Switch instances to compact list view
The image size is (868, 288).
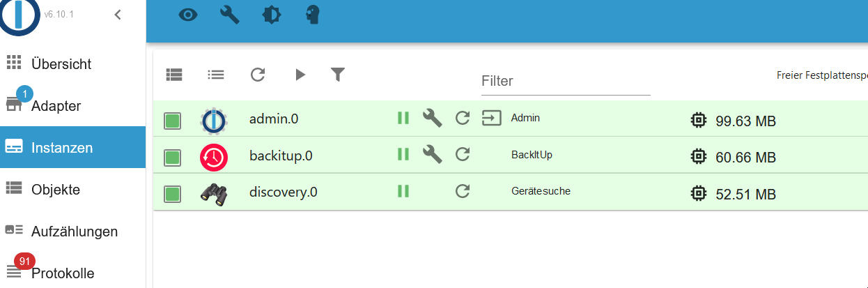[216, 74]
